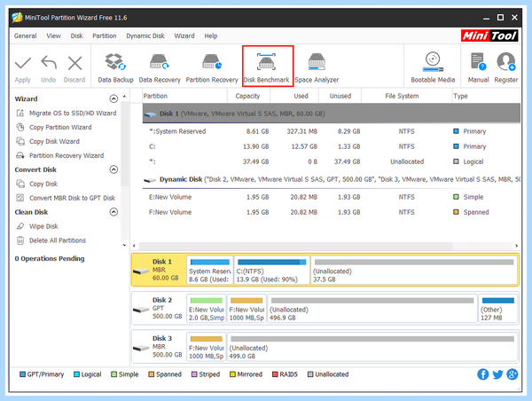Viewport: 532px width, 401px height.
Task: Click the Register user icon
Action: [506, 62]
